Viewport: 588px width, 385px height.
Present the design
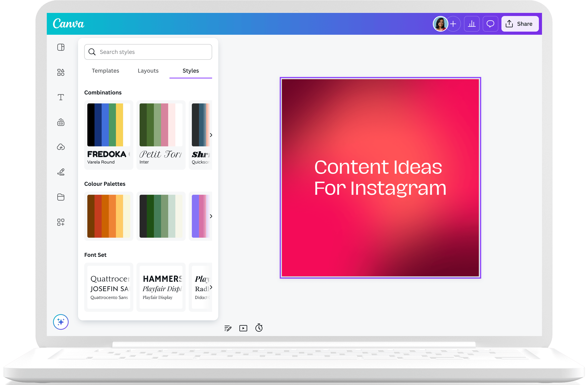243,328
